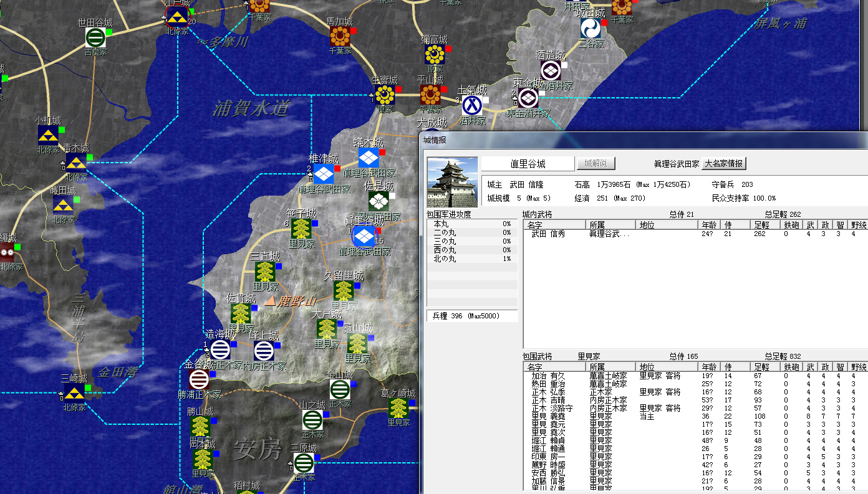The image size is (868, 494).
Task: Click the 西の丸 siege progress row
Action: tap(472, 250)
